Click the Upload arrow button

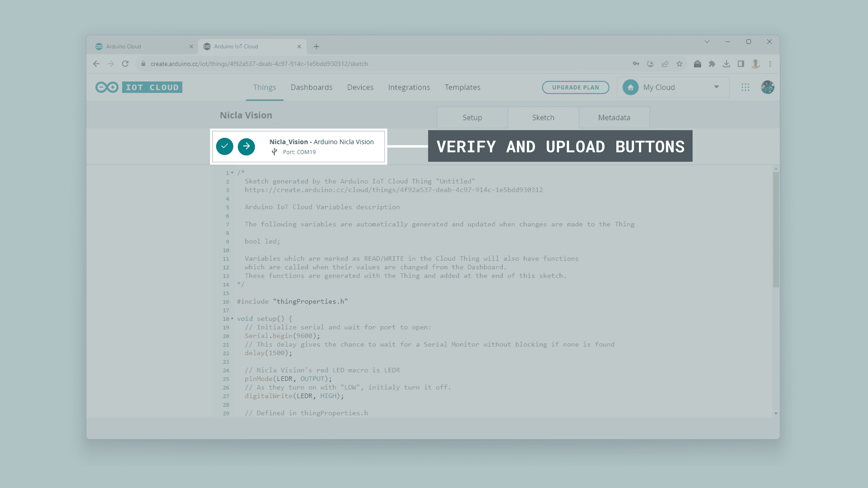click(x=246, y=146)
